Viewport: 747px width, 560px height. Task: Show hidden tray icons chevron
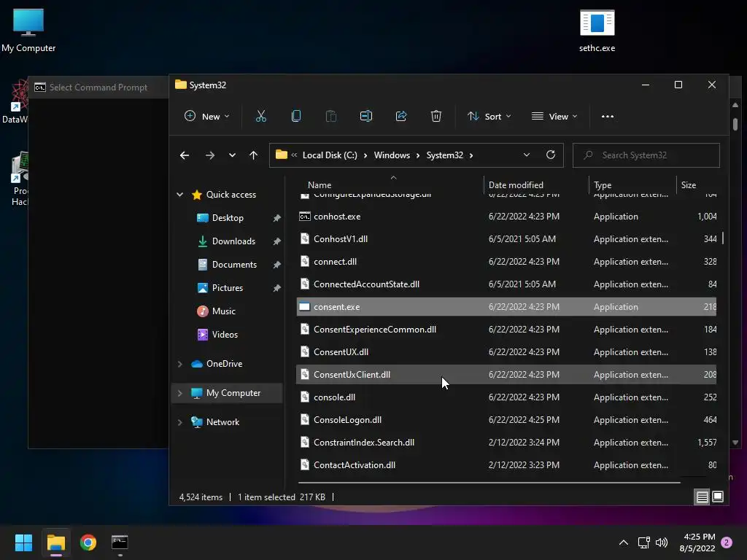pos(624,542)
